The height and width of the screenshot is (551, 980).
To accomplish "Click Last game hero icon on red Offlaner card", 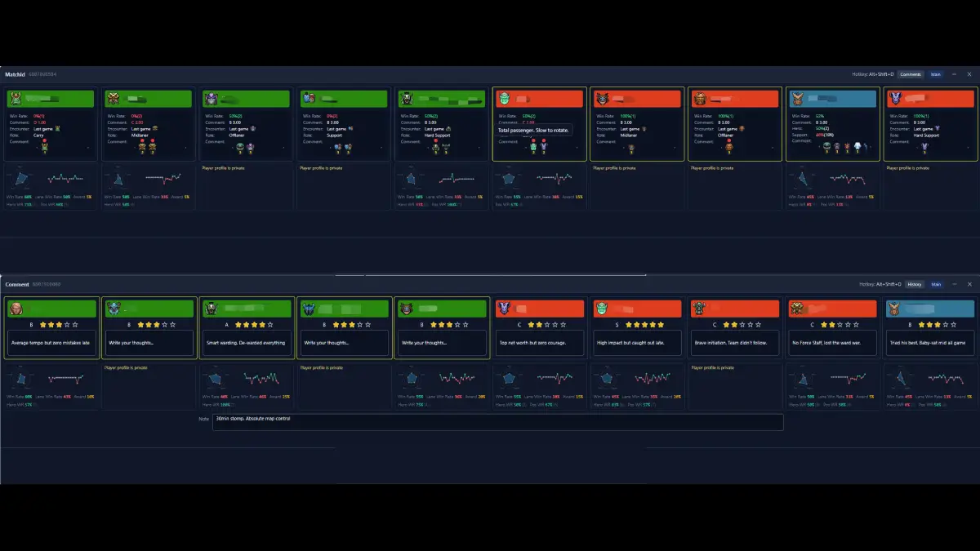I will tap(742, 128).
